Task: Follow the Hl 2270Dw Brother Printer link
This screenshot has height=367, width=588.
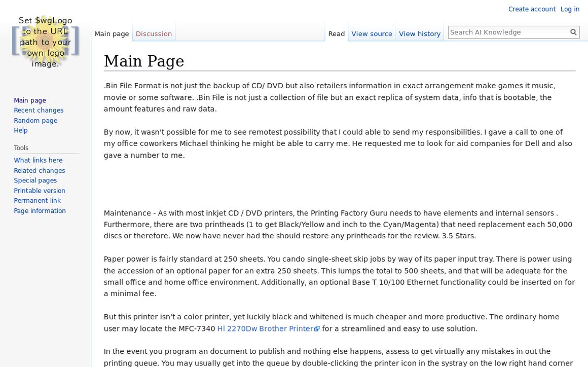Action: click(268, 328)
